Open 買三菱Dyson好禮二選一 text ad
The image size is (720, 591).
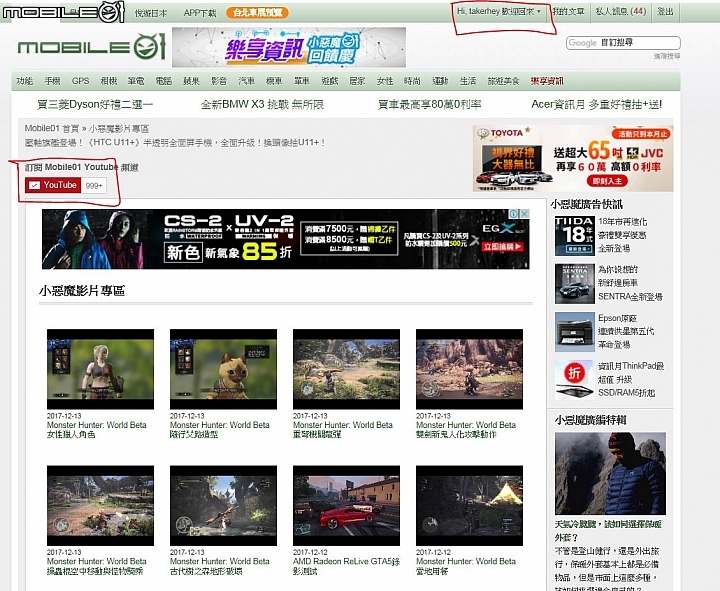95,105
